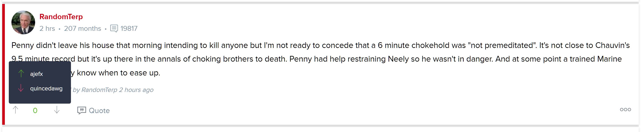The height and width of the screenshot is (132, 644).
Task: Downvote the RandomTerp post
Action: (x=57, y=110)
